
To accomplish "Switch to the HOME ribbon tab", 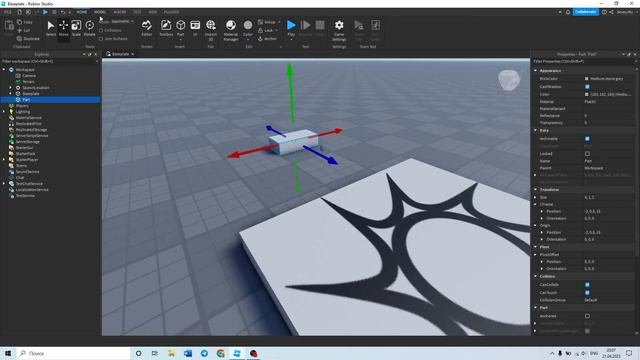I will pyautogui.click(x=82, y=12).
